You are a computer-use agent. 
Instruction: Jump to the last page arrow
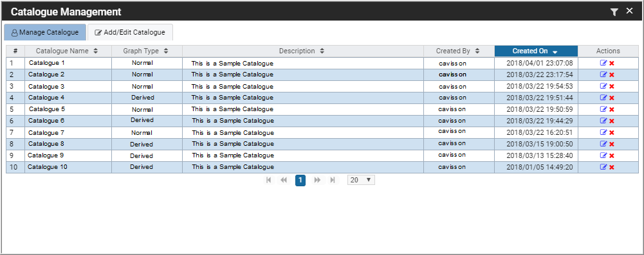(333, 180)
